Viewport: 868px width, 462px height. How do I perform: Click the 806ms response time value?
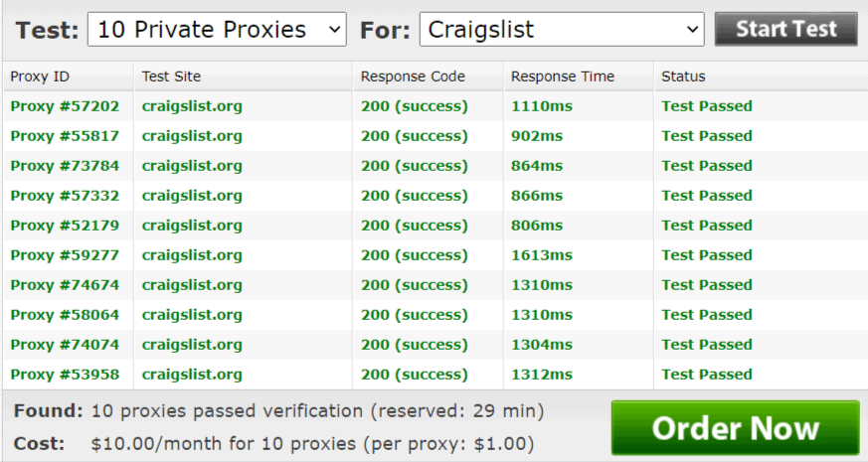click(x=537, y=226)
